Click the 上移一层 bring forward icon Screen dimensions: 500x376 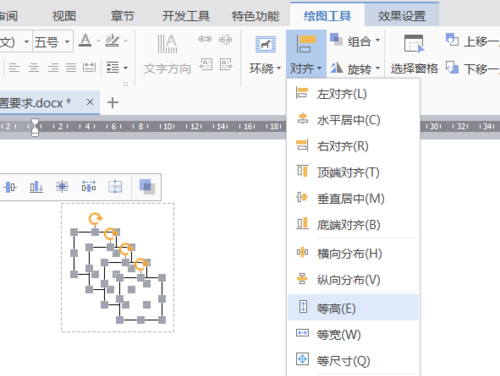pos(452,40)
